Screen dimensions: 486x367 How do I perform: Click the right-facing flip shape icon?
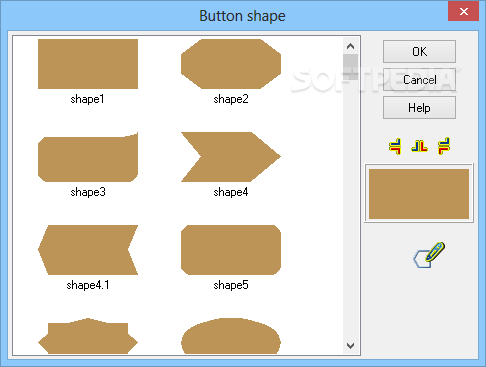pyautogui.click(x=444, y=146)
